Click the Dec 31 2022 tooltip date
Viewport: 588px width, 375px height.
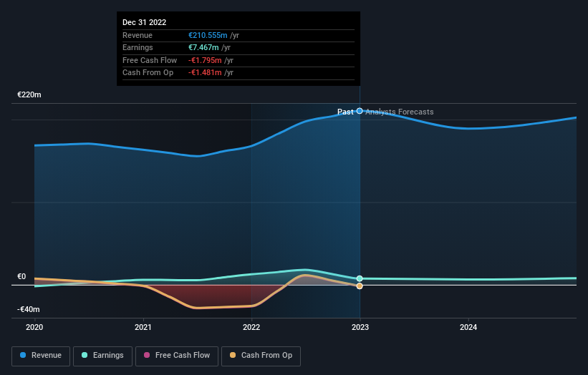coord(145,22)
